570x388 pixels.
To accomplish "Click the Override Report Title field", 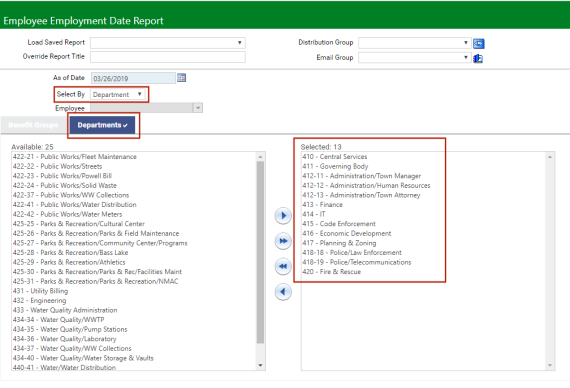I will click(168, 57).
